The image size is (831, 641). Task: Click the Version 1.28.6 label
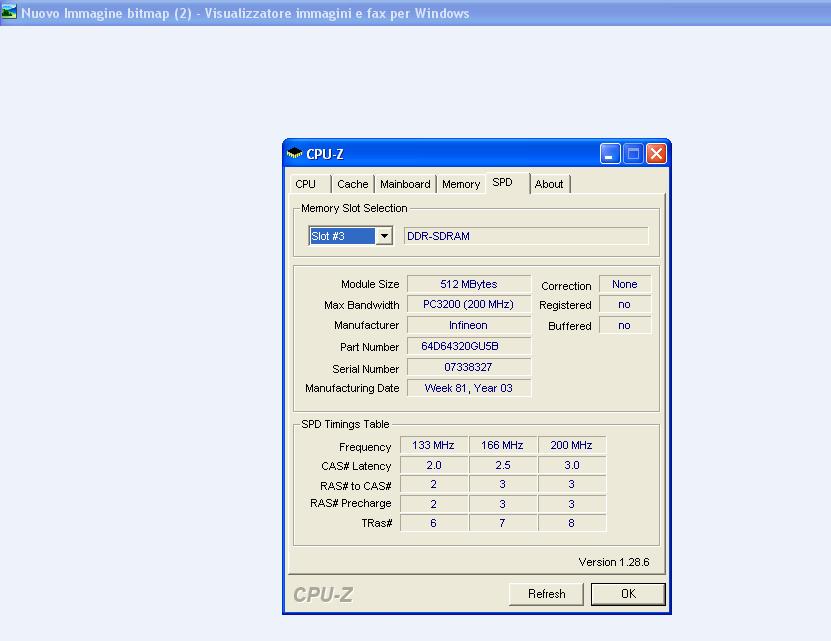pyautogui.click(x=614, y=562)
